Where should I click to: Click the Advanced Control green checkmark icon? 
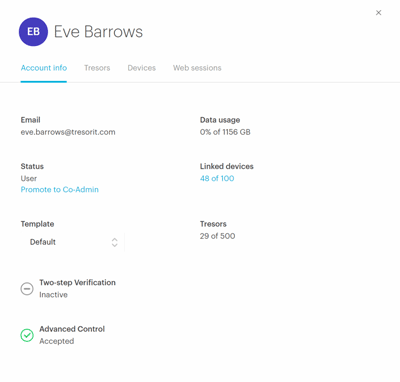27,335
